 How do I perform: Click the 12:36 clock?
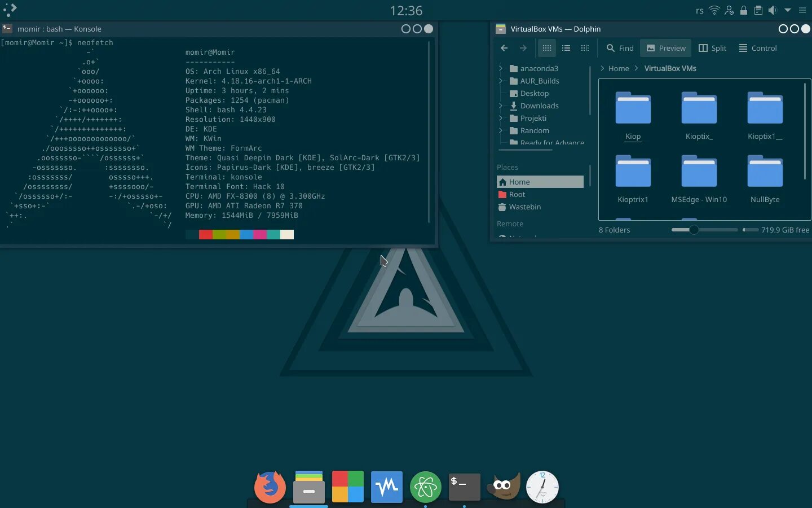pos(406,10)
